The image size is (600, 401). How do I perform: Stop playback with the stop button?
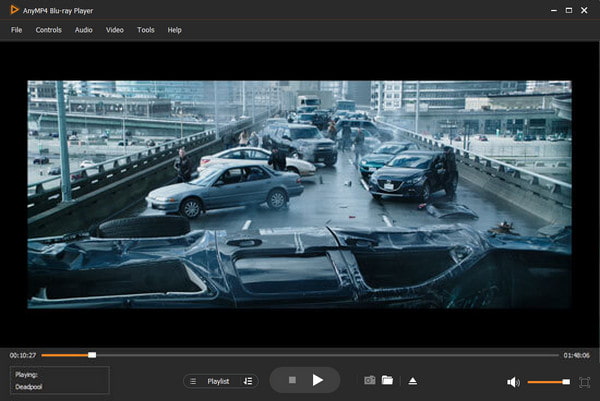click(x=292, y=380)
